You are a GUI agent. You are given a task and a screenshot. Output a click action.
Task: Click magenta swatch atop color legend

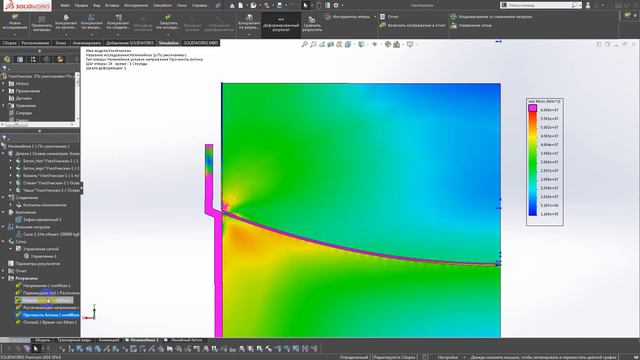(532, 108)
